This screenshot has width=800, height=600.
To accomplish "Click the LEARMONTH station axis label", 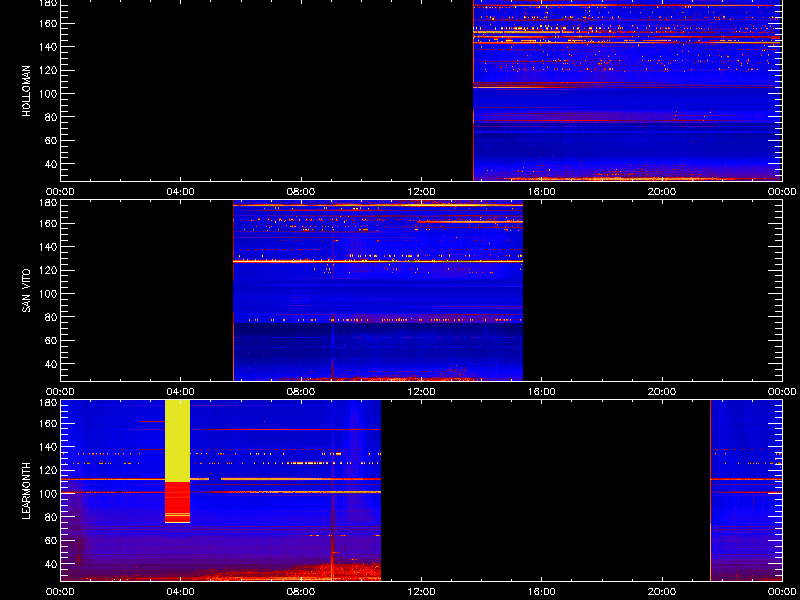I will coord(26,491).
